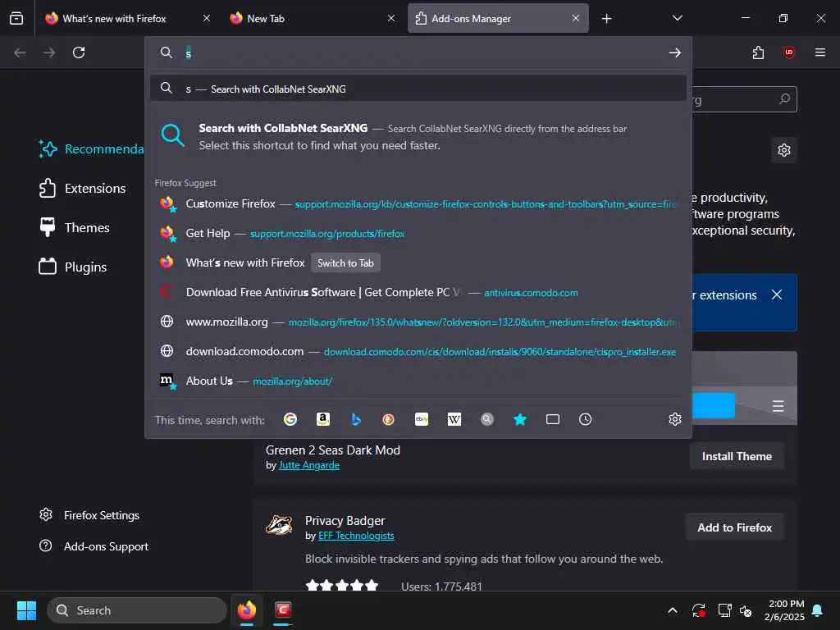Click into the address bar text field
The image size is (840, 630).
tap(423, 52)
